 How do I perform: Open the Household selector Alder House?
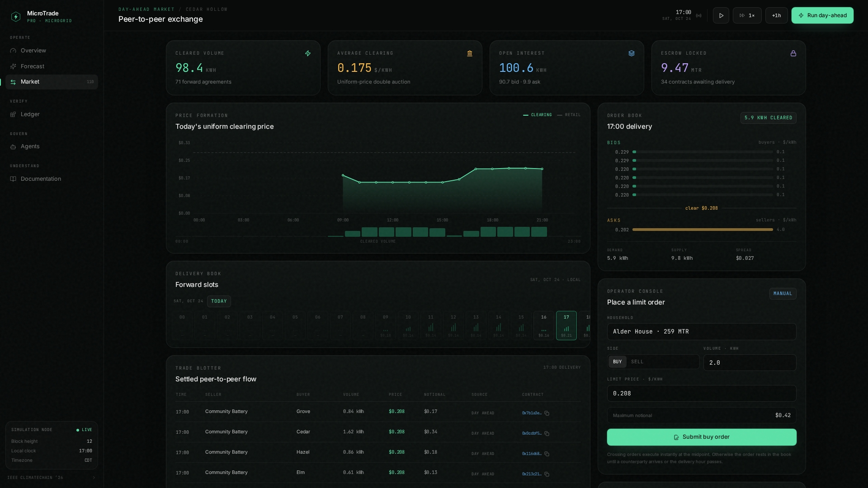[x=702, y=332]
